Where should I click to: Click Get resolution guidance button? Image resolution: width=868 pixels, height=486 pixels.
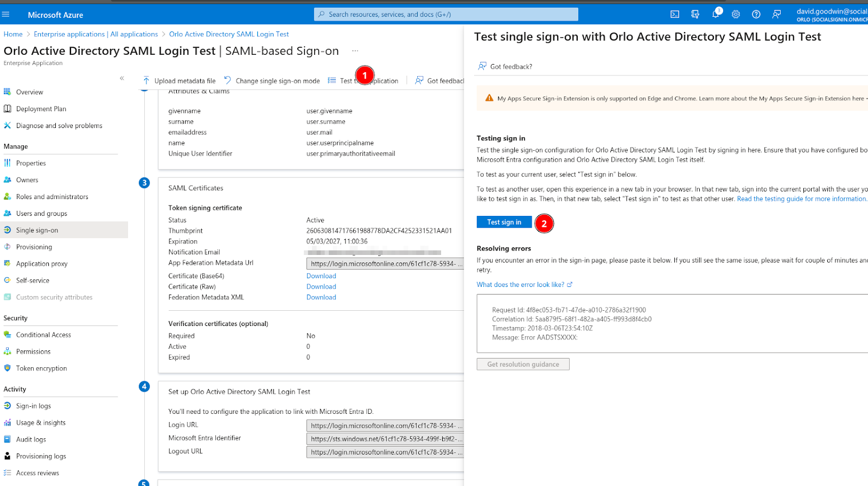click(x=523, y=364)
